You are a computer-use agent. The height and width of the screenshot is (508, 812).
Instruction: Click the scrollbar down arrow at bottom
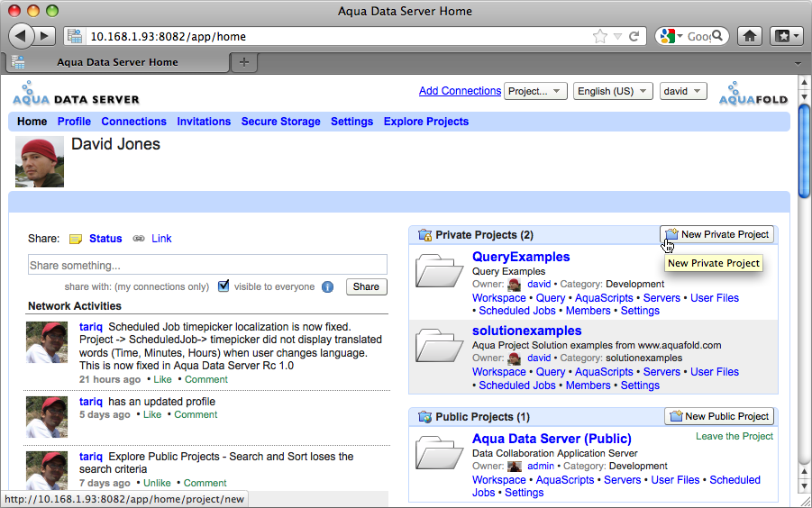click(x=804, y=486)
